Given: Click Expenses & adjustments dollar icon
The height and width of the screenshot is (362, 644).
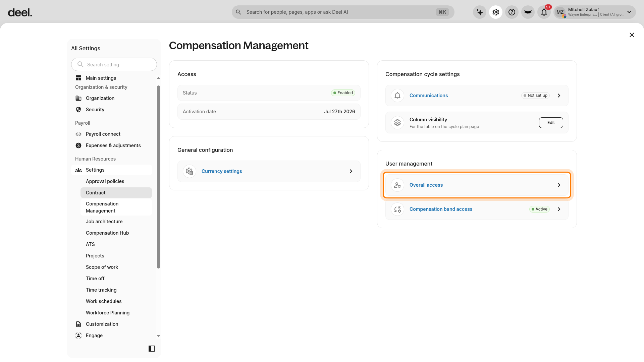Looking at the screenshot, I should tap(78, 145).
